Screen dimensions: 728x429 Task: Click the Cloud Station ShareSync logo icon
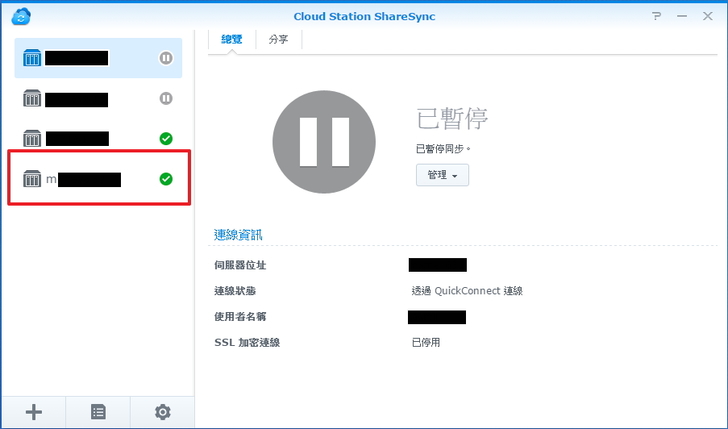[x=21, y=16]
